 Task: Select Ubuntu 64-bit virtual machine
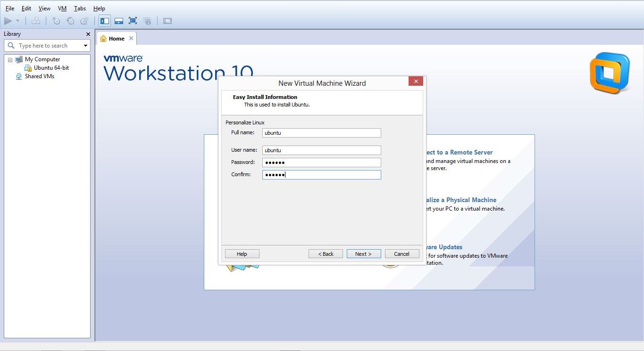click(x=51, y=68)
